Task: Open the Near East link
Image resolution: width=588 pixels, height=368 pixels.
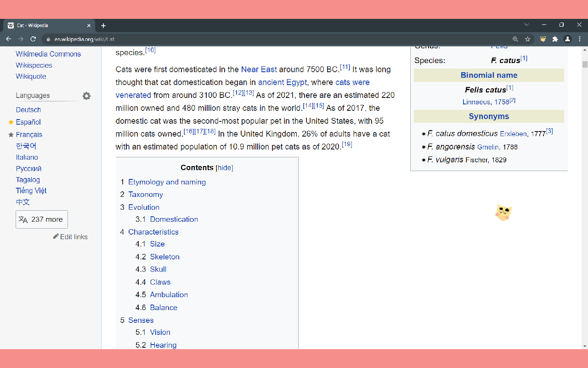Action: pyautogui.click(x=259, y=69)
